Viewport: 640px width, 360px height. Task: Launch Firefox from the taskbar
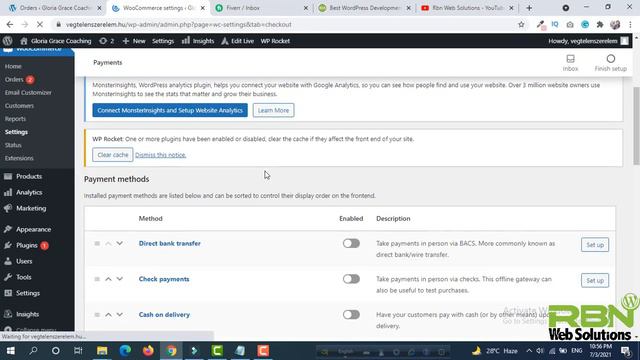[148, 351]
